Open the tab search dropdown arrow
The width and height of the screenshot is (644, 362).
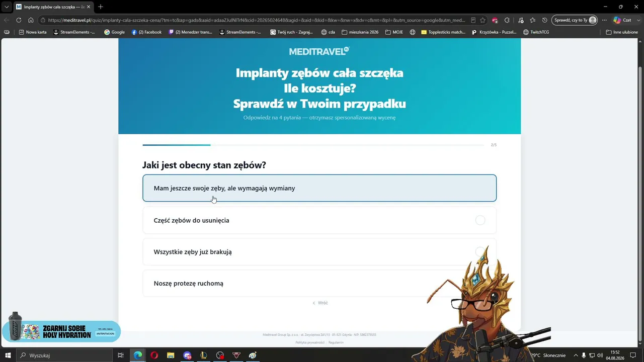[6, 7]
